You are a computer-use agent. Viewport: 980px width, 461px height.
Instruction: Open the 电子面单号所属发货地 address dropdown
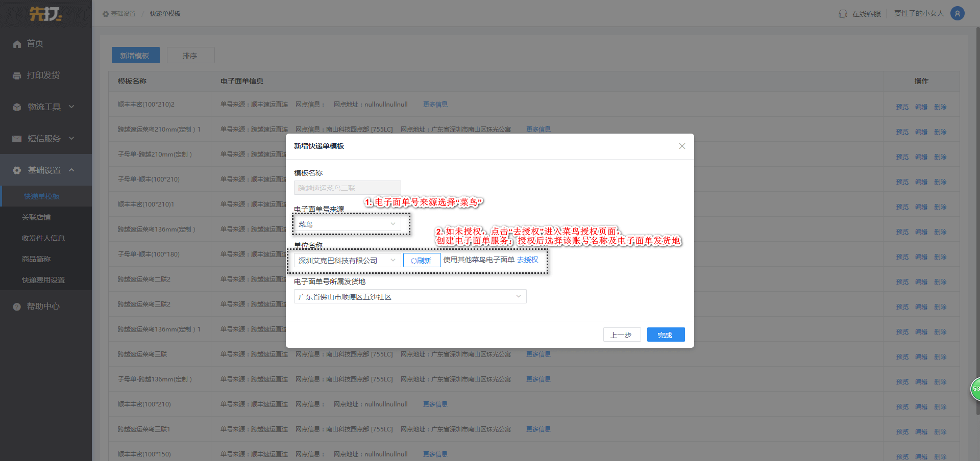click(410, 297)
